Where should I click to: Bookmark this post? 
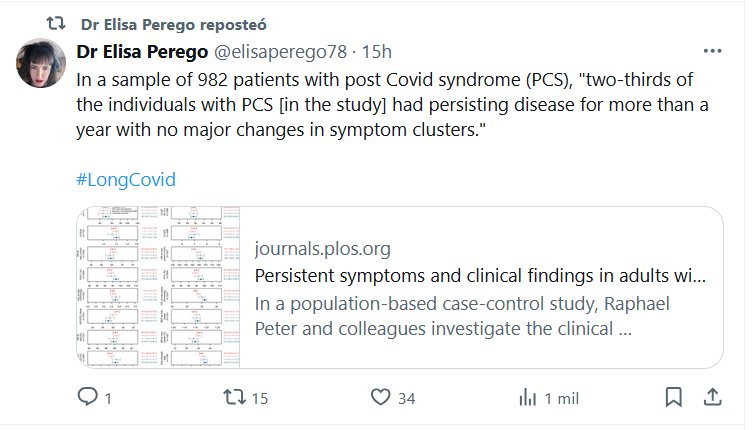click(675, 398)
